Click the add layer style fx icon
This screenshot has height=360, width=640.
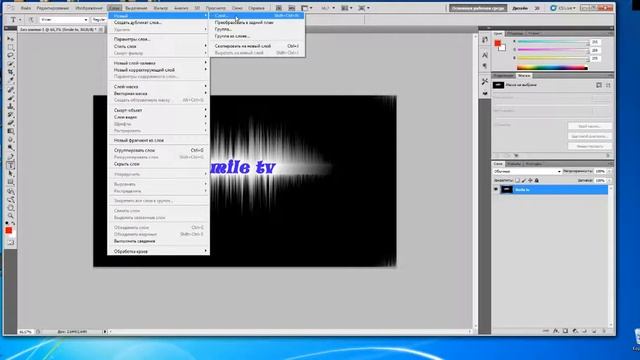pos(556,331)
